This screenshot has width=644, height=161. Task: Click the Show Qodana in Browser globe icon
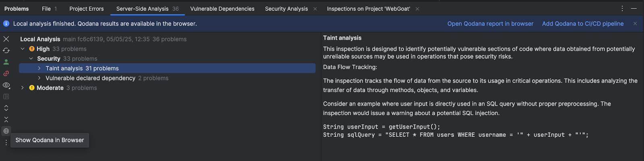coord(6,131)
